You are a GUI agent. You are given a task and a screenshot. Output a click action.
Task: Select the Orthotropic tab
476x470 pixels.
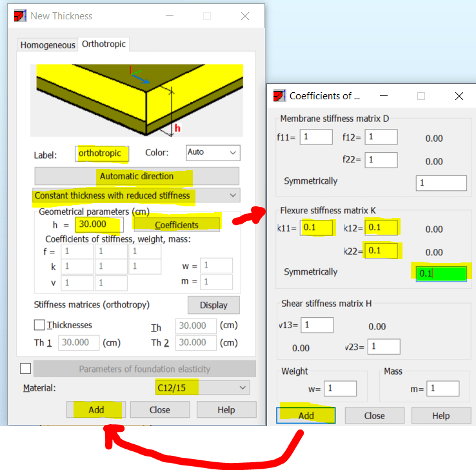click(103, 44)
